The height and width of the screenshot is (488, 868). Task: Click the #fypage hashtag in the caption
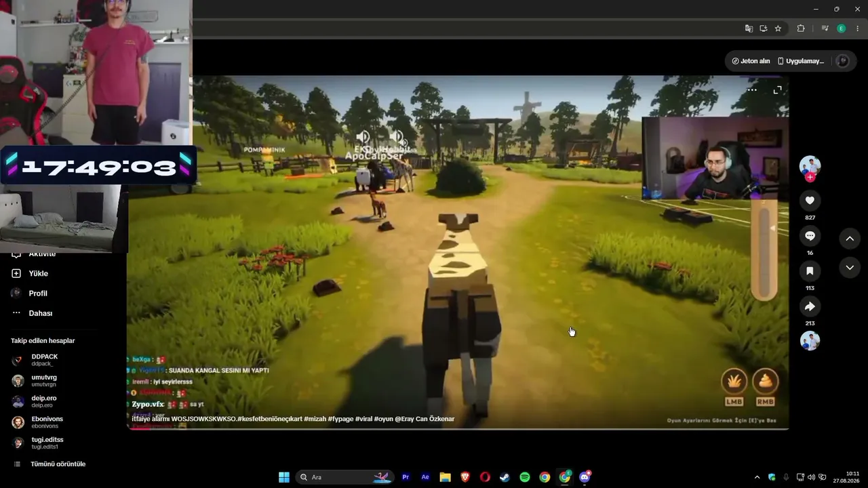click(340, 419)
